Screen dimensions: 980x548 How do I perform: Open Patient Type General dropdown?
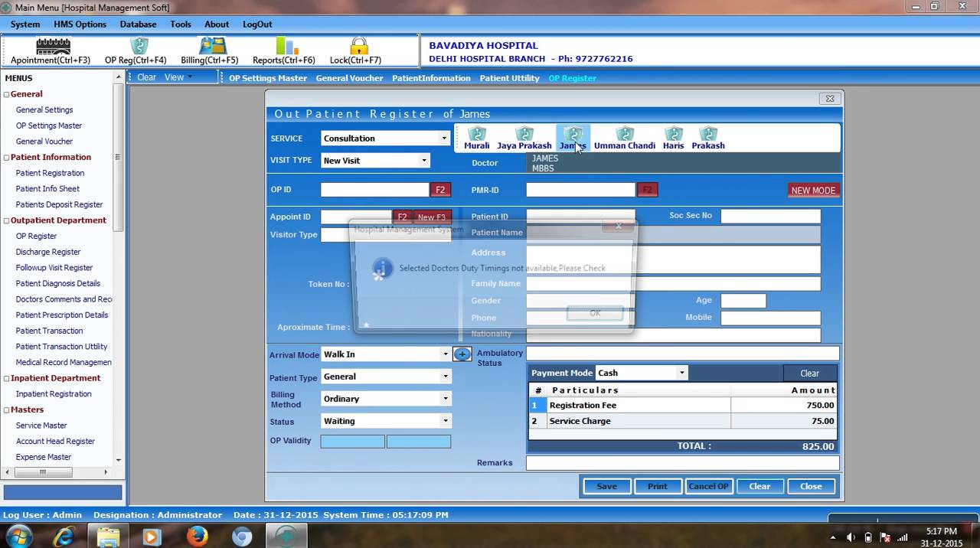pos(446,377)
